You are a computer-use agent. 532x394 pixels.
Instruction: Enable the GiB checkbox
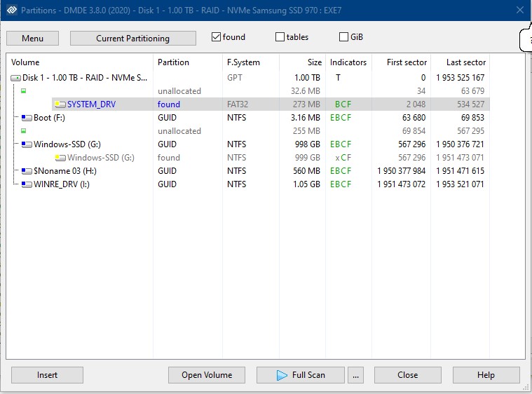[x=343, y=36]
